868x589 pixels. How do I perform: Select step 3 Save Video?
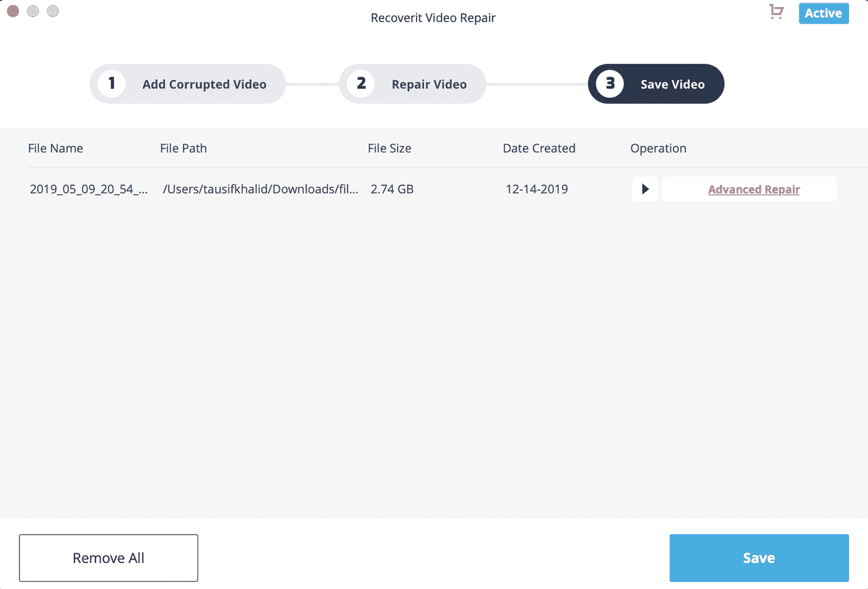click(x=656, y=84)
